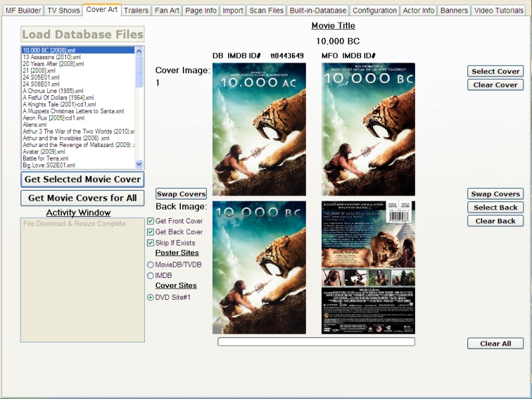Toggle the Get Back Cover checkbox
This screenshot has height=399, width=532.
point(150,232)
